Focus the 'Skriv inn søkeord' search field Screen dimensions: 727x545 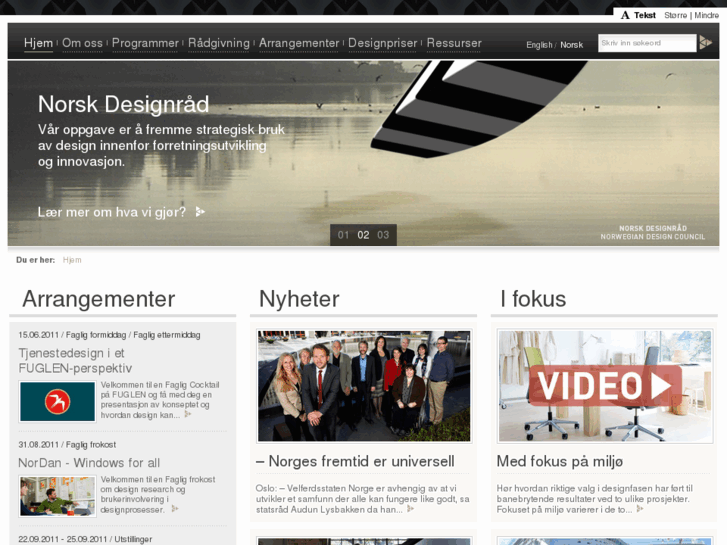point(647,43)
